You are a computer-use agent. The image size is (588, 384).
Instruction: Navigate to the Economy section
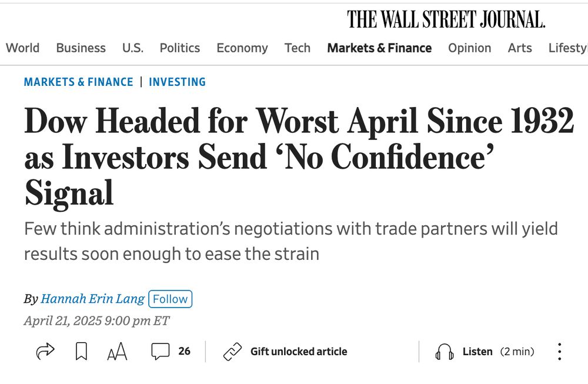(242, 48)
